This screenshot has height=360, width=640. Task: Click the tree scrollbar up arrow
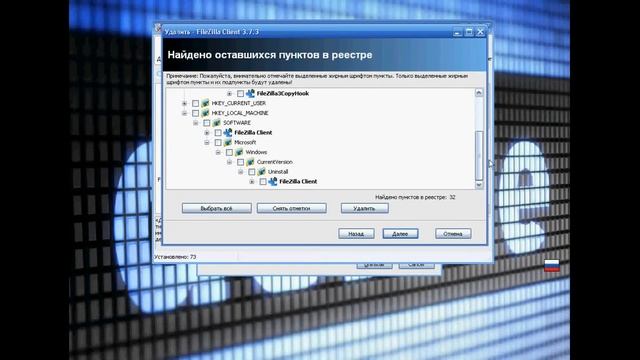pos(479,93)
